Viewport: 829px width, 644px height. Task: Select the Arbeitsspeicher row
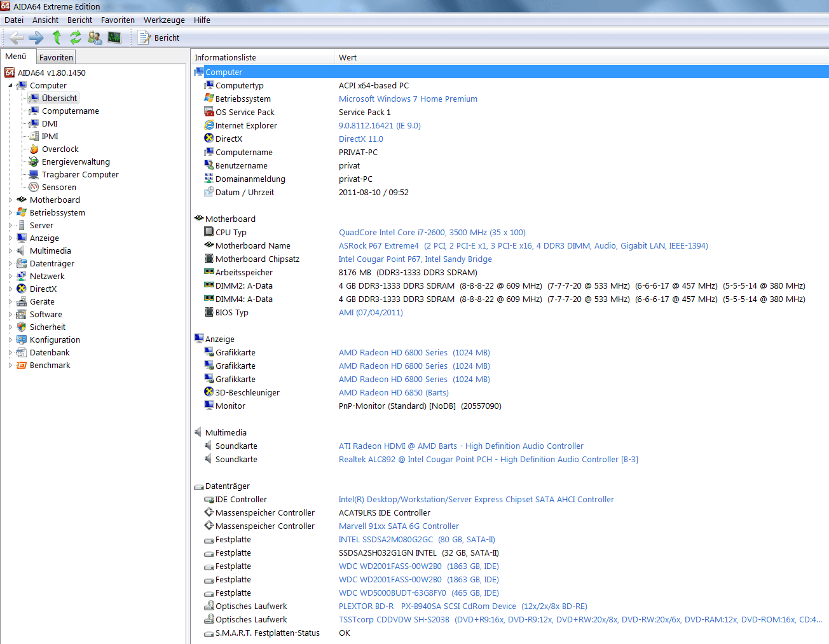pyautogui.click(x=510, y=273)
